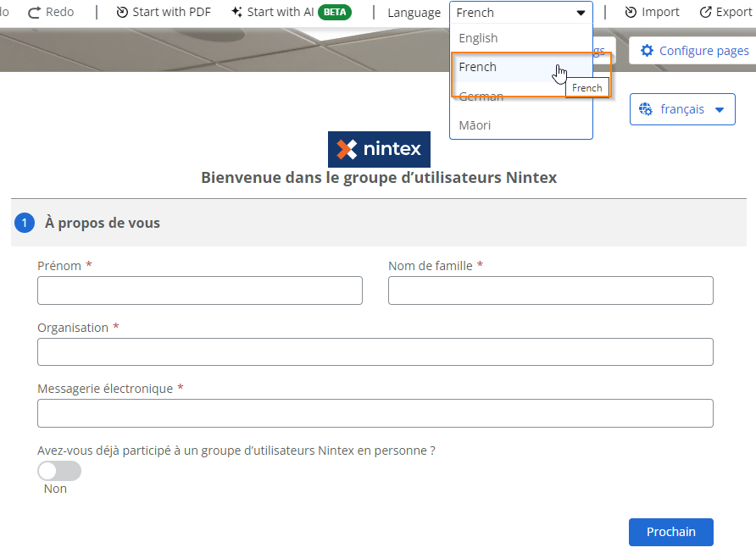Select Māori from language list
This screenshot has width=756, height=553.
click(x=520, y=125)
